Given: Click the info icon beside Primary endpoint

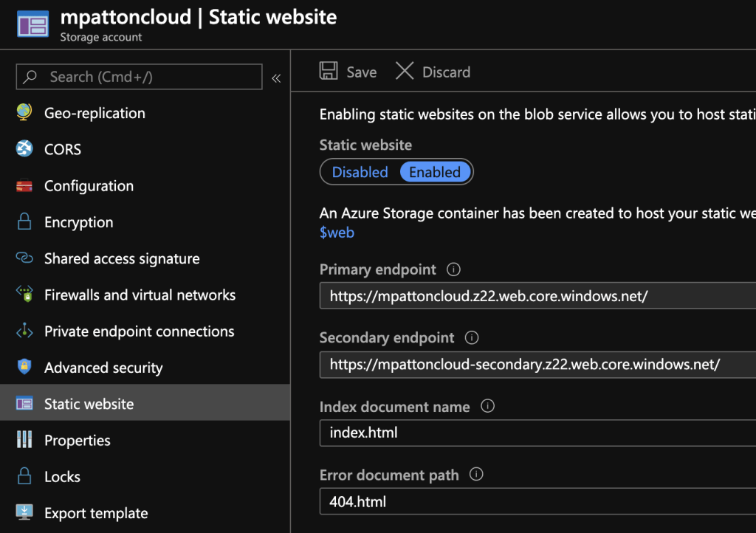Looking at the screenshot, I should [454, 269].
